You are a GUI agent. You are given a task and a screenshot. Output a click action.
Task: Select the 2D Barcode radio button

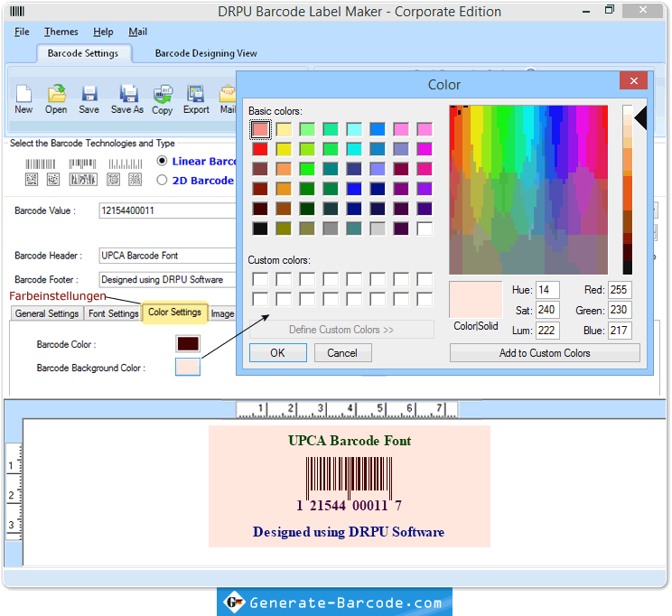pyautogui.click(x=162, y=180)
